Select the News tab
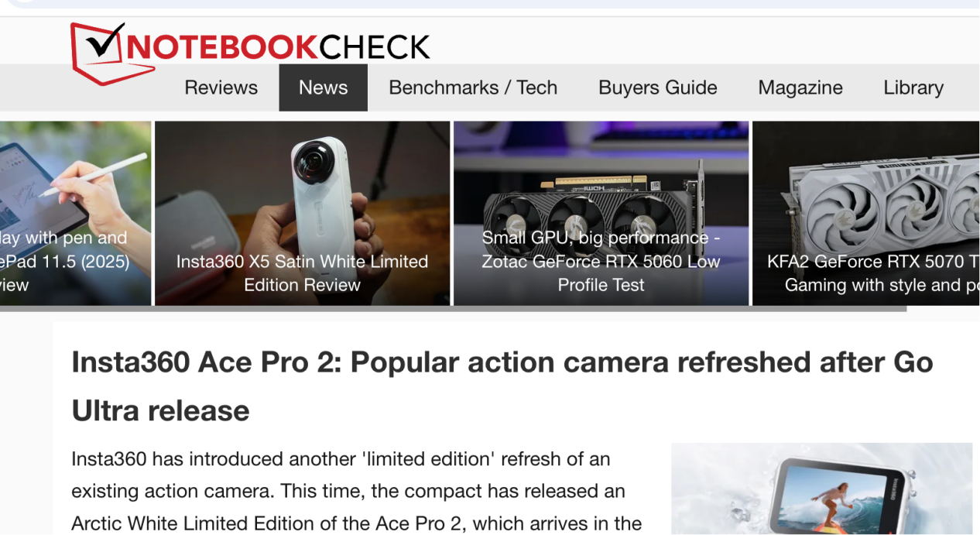980x535 pixels. click(323, 87)
